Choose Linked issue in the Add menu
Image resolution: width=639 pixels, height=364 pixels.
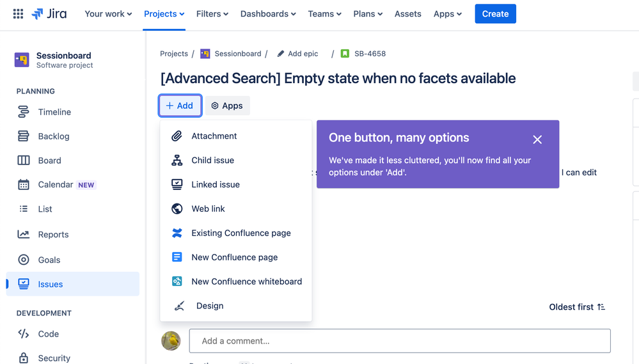[235, 184]
